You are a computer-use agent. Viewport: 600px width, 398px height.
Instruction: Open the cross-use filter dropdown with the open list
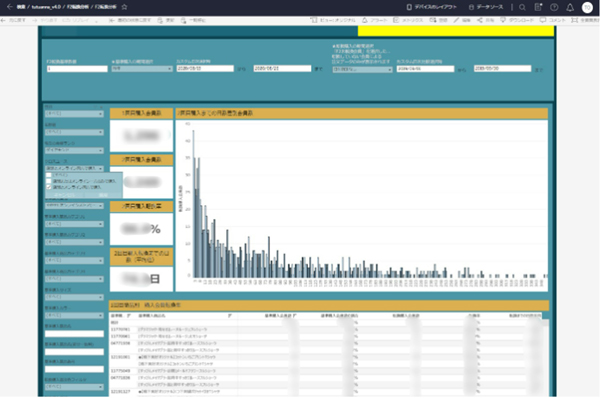click(x=74, y=168)
